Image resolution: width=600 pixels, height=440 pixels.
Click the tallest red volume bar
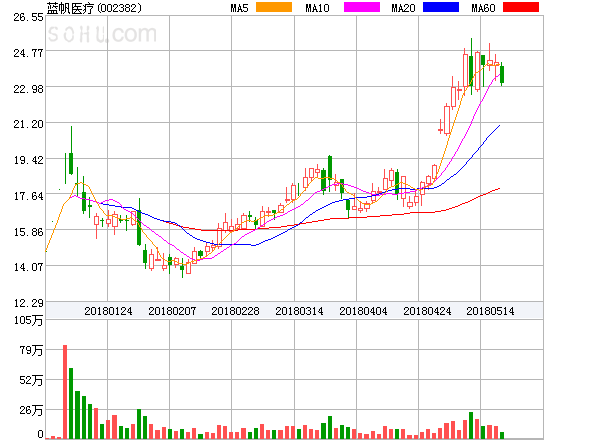tap(65, 391)
